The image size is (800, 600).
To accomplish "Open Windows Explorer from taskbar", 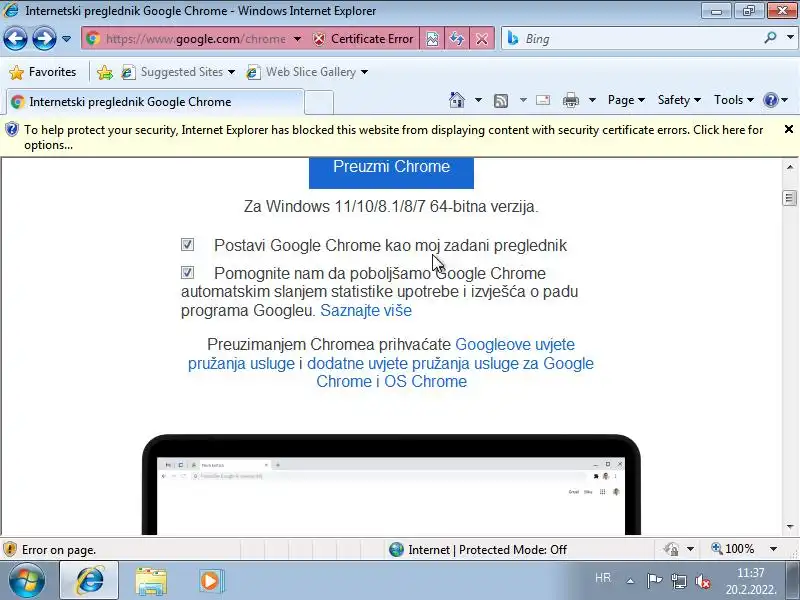I will 151,581.
